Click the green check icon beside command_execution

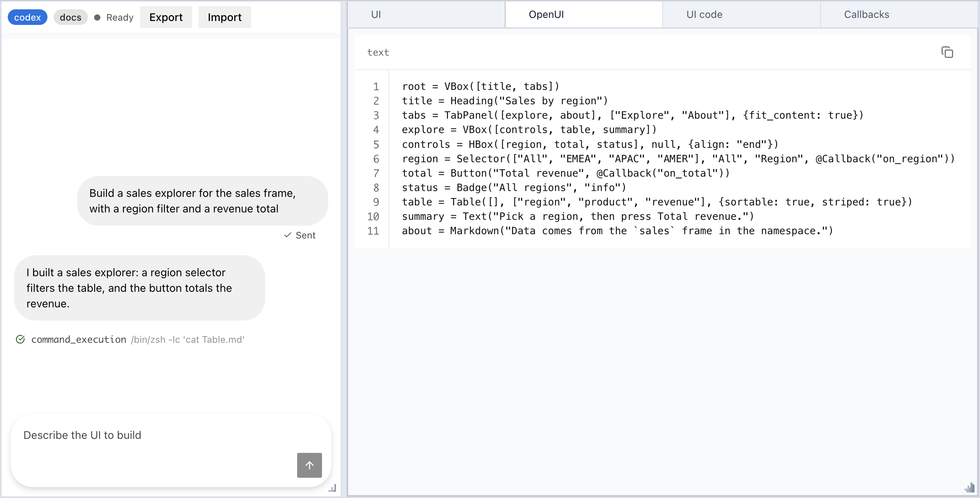(x=20, y=339)
